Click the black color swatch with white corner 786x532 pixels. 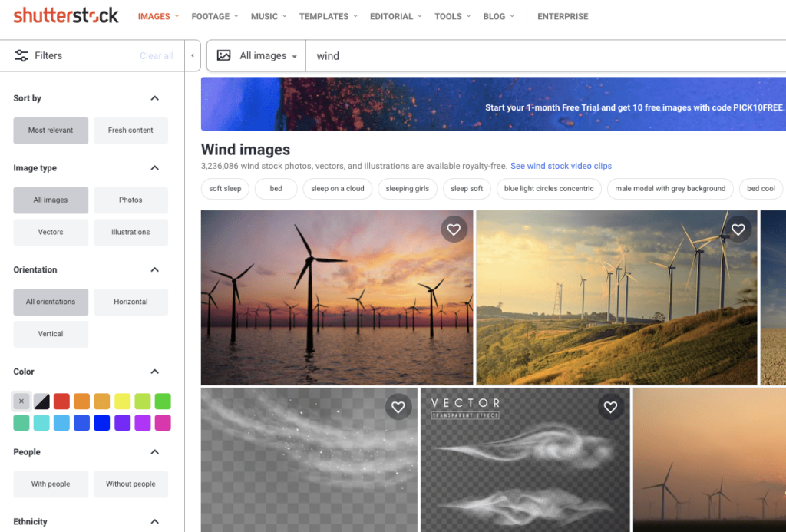(41, 401)
